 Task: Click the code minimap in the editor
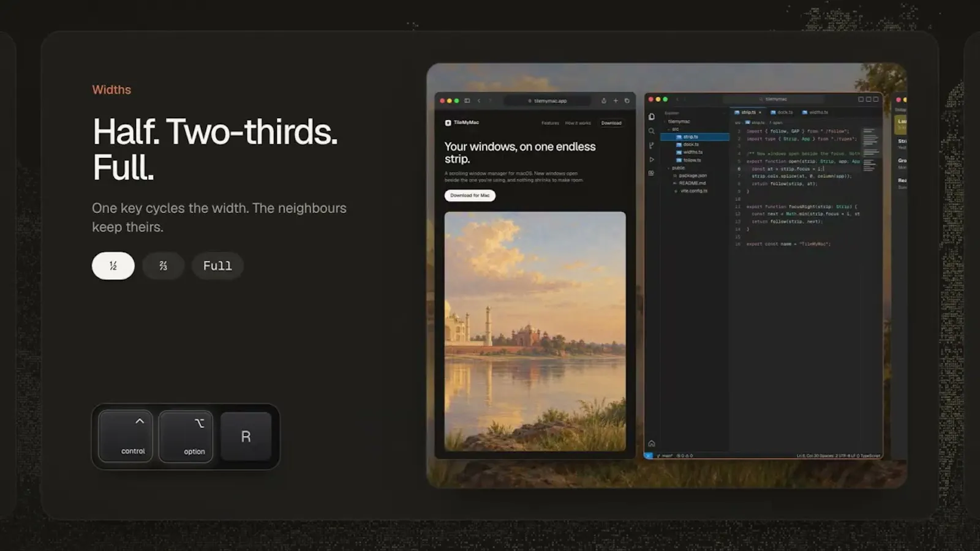click(x=871, y=150)
